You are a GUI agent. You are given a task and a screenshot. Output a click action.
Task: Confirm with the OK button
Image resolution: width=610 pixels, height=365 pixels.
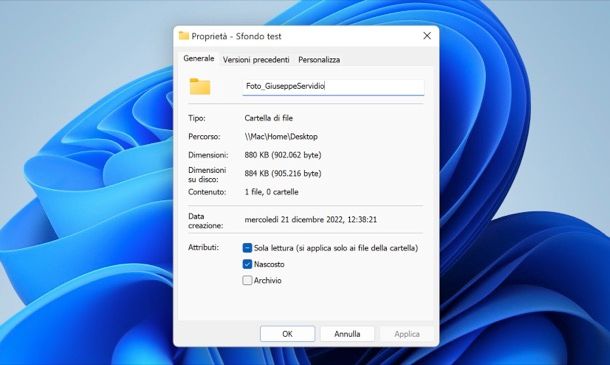[287, 334]
